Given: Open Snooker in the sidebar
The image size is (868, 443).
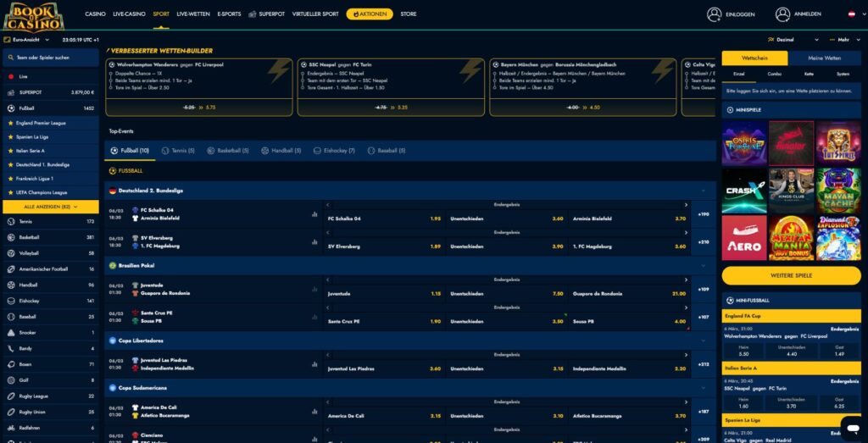Looking at the screenshot, I should click(50, 333).
